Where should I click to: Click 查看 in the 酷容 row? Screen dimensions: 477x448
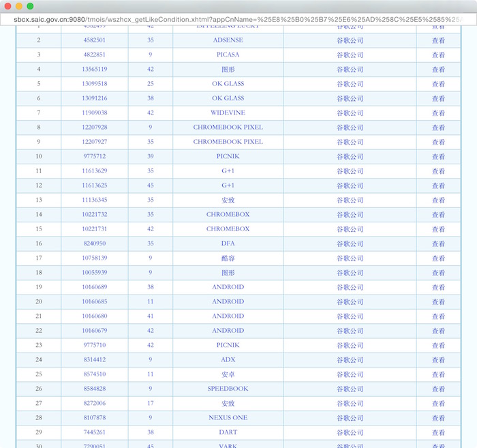(438, 258)
